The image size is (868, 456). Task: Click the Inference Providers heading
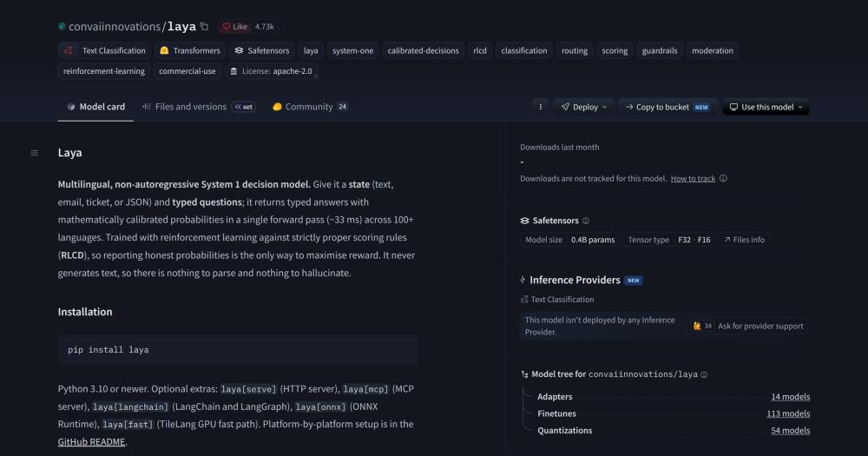click(x=575, y=280)
